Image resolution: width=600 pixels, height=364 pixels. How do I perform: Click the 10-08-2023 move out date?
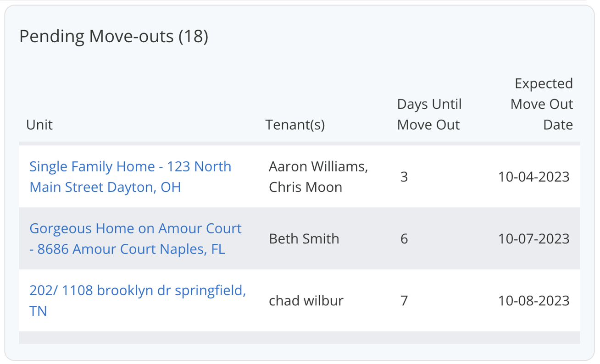[x=533, y=300]
